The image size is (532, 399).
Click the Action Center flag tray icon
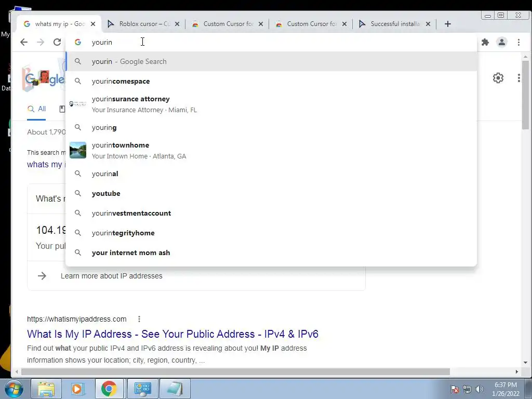[454, 389]
